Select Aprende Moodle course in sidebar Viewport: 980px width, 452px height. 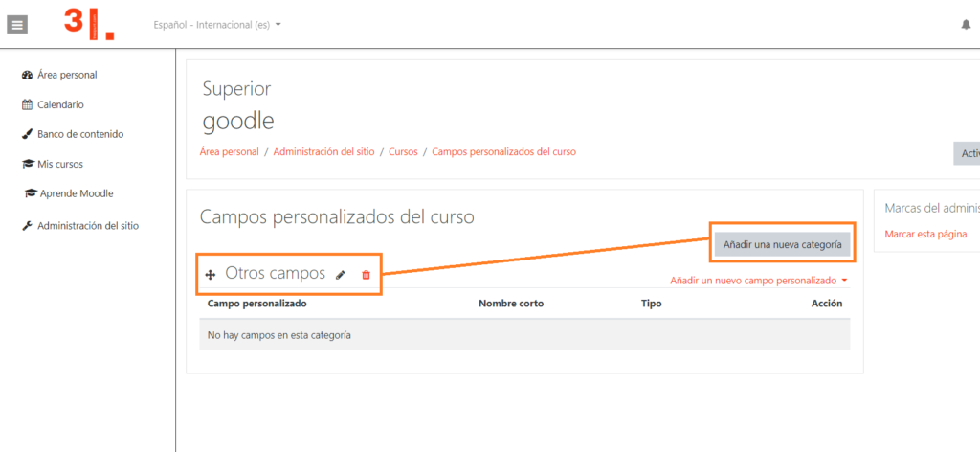pos(76,193)
